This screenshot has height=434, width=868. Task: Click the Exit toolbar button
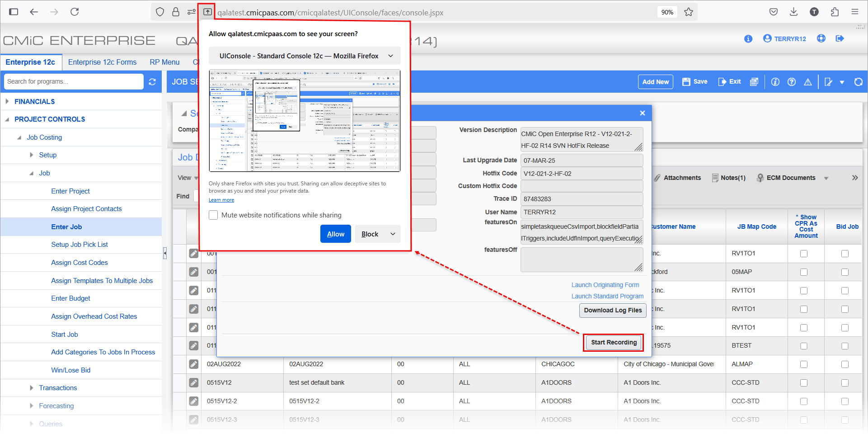pos(729,82)
